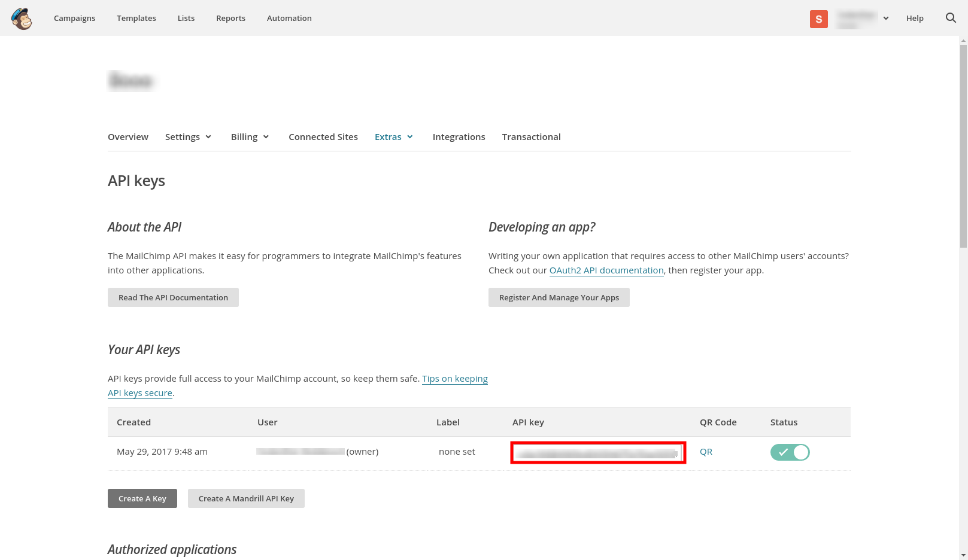Click the '(owner)' user cell
968x560 pixels.
pos(362,452)
